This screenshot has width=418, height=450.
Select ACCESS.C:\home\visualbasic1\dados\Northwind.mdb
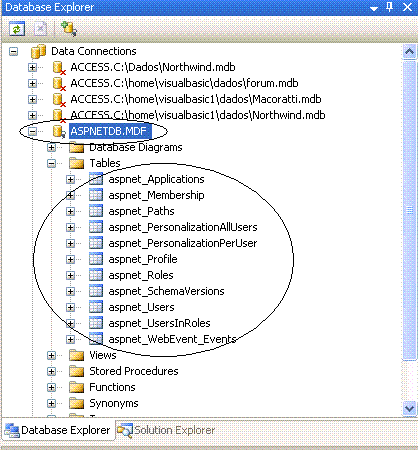coord(198,115)
